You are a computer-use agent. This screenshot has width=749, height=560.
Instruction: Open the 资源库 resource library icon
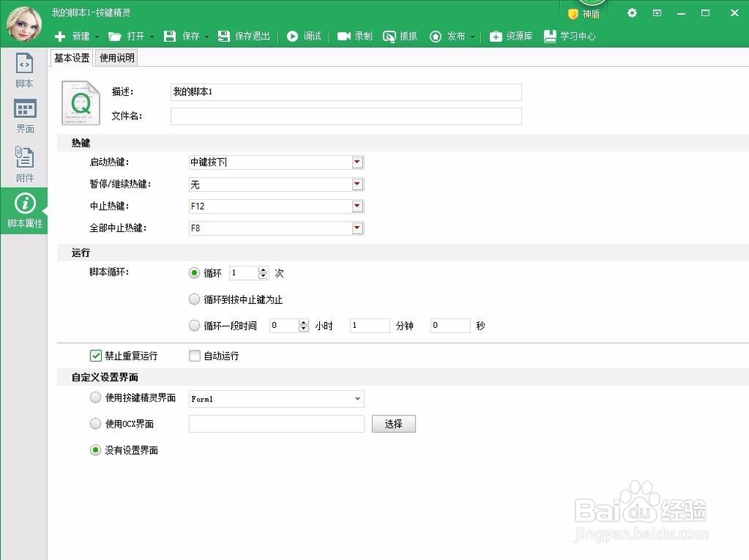496,36
